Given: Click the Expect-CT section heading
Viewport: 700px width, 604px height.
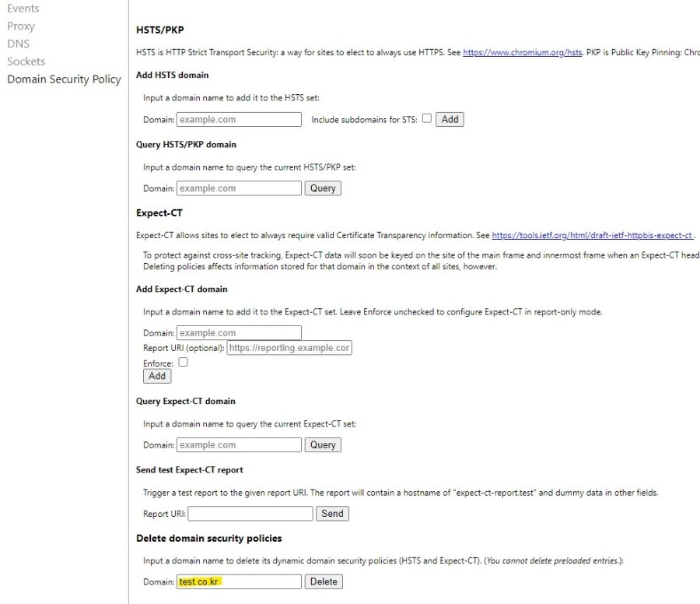Looking at the screenshot, I should (x=159, y=213).
